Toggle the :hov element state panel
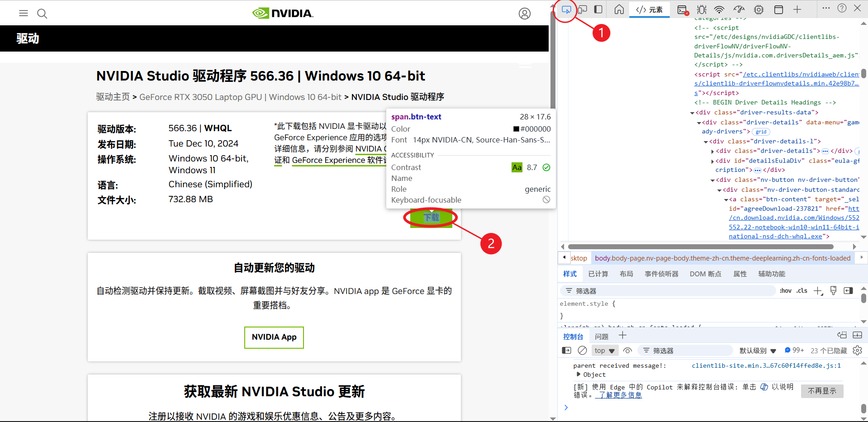 tap(786, 291)
